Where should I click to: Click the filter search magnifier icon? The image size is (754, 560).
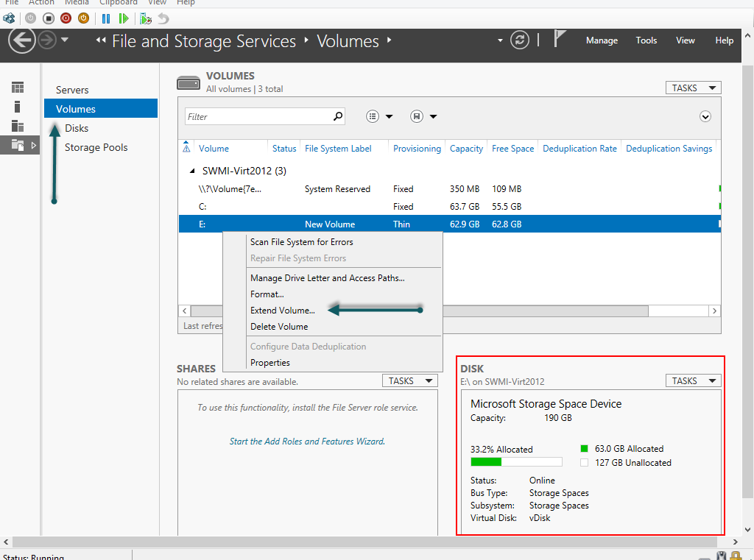pos(338,116)
